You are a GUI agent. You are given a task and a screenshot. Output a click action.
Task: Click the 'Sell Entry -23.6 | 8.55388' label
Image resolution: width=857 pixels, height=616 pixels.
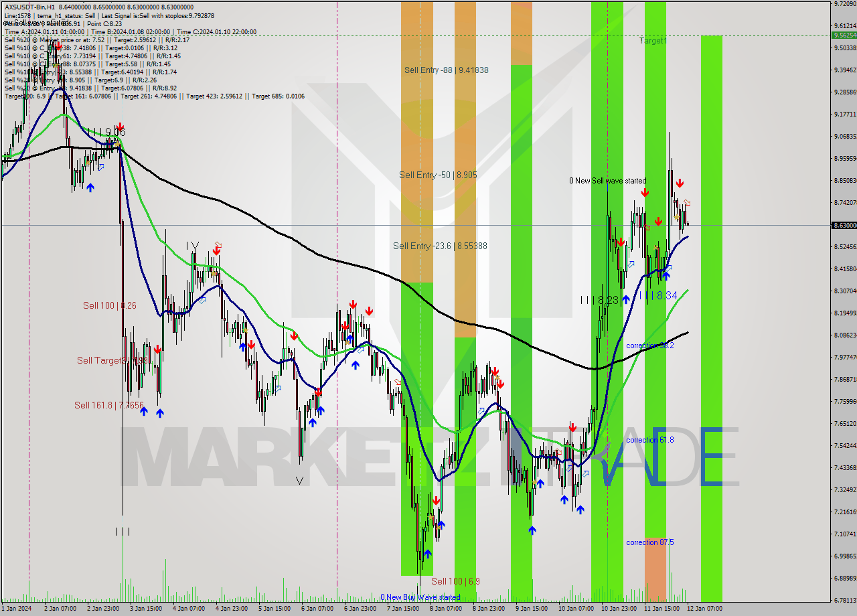point(440,246)
